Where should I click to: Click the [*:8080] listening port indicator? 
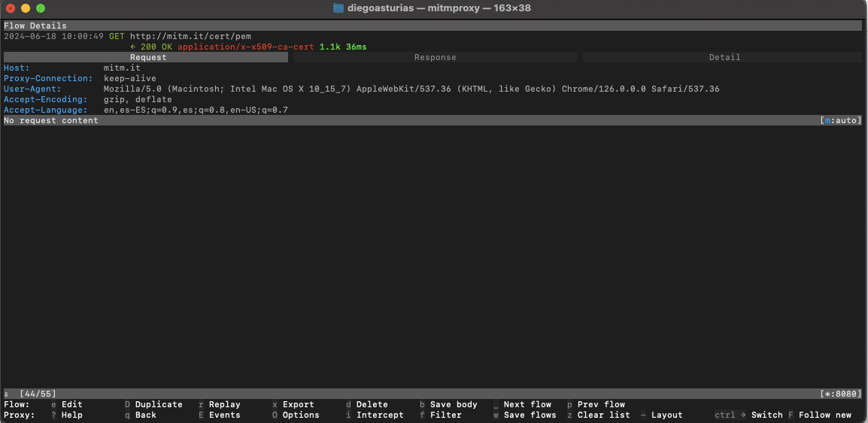click(841, 394)
